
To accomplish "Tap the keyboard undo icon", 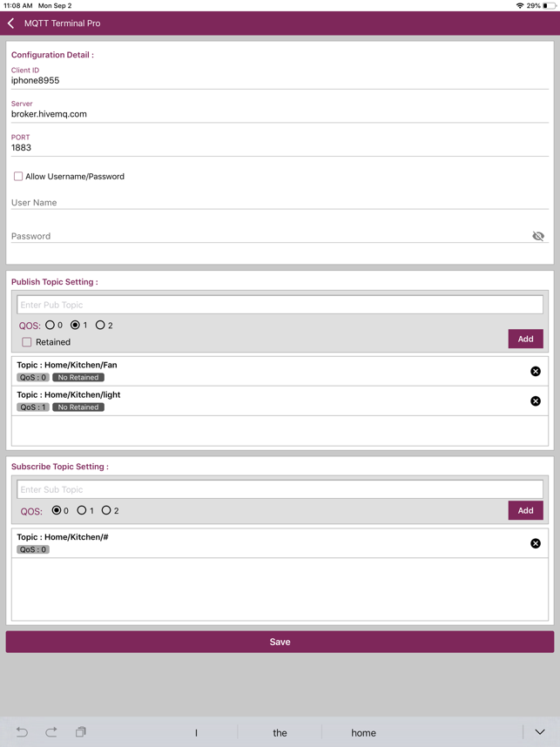I will 22,732.
